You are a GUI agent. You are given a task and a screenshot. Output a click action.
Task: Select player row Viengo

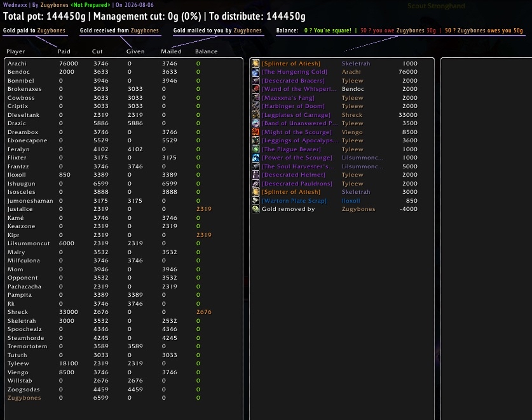[x=123, y=372]
